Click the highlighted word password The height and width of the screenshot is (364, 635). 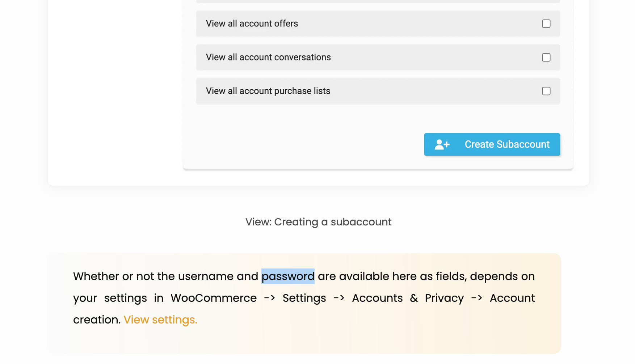pyautogui.click(x=288, y=276)
